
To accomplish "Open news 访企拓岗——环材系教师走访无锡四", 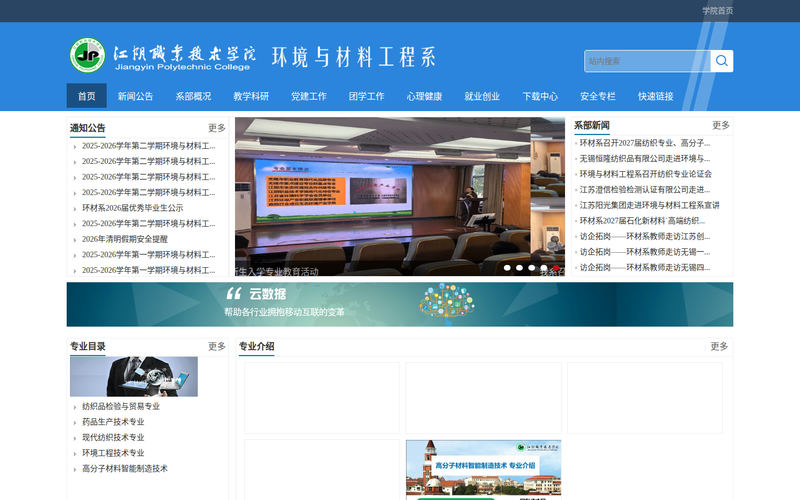I will [645, 267].
